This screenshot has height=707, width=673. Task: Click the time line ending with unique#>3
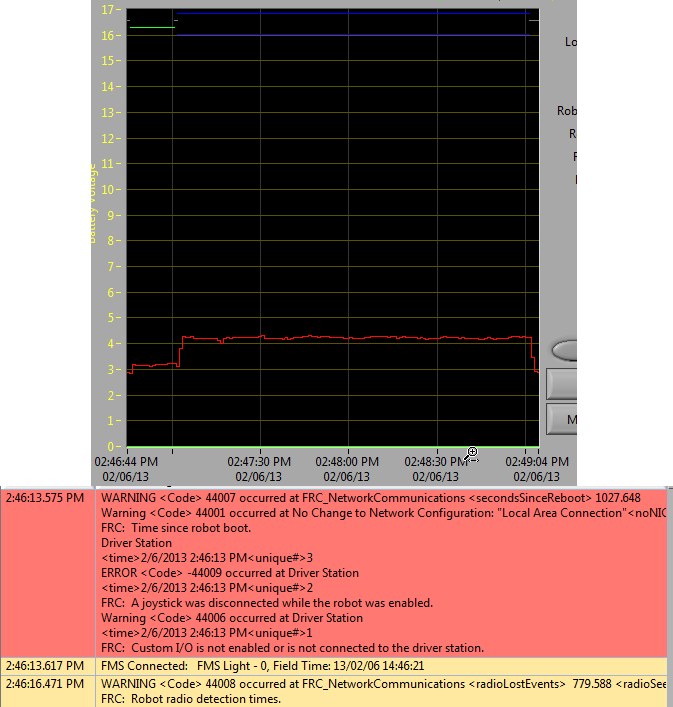pyautogui.click(x=207, y=558)
